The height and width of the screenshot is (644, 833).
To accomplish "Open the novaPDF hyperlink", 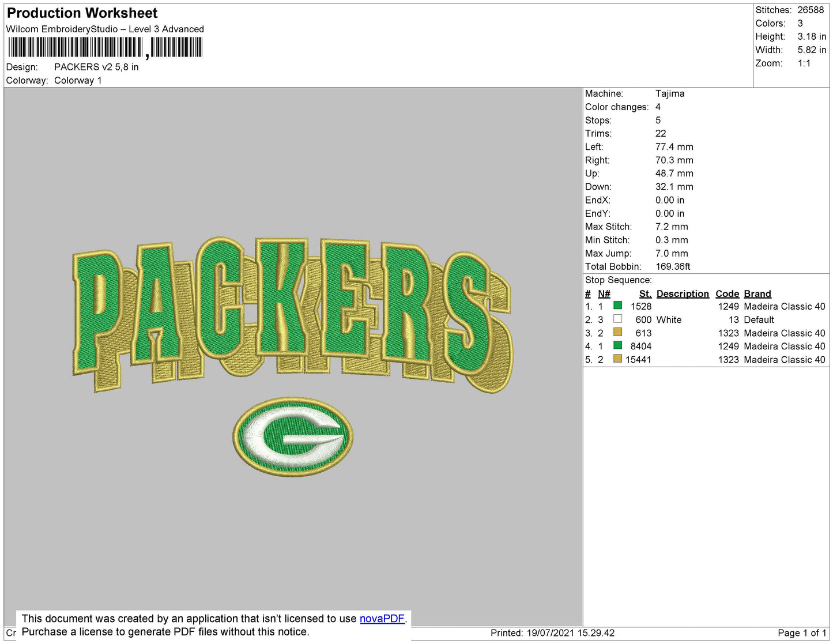I will (382, 619).
